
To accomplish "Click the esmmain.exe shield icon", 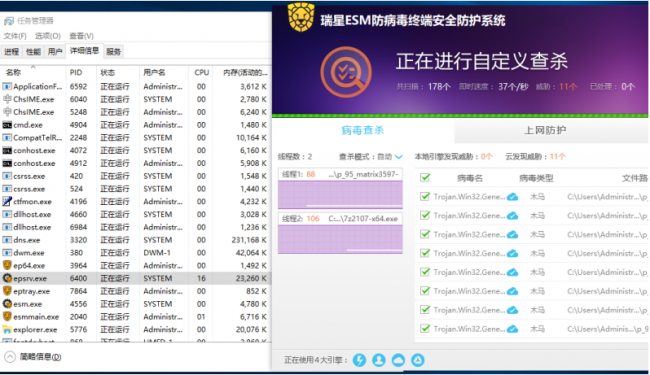I will 7,317.
